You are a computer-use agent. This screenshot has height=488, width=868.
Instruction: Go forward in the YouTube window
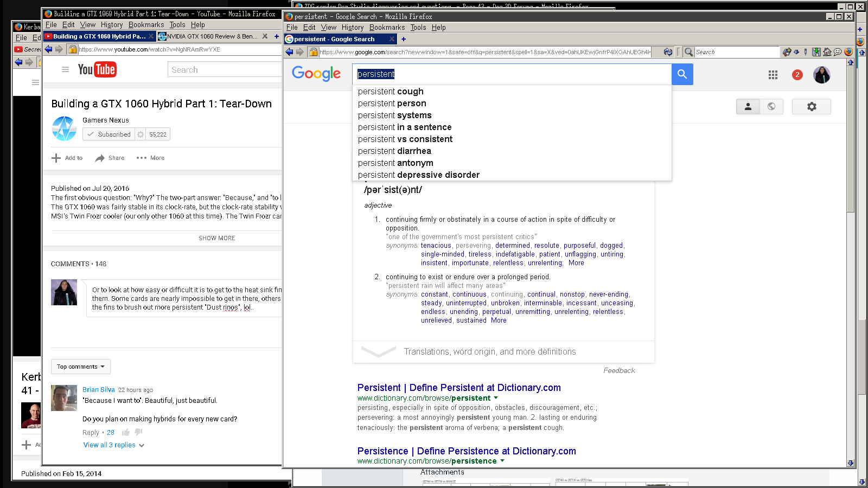click(x=59, y=49)
